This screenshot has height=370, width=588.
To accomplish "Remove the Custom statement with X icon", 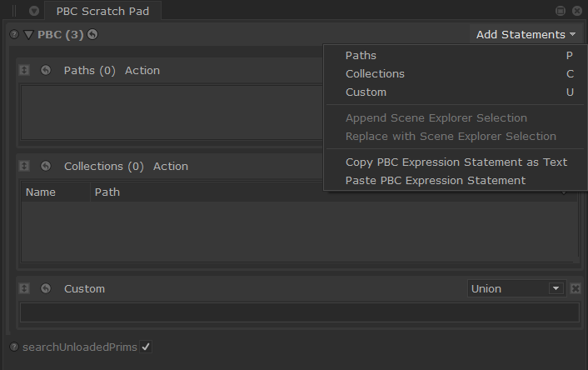I will [576, 288].
